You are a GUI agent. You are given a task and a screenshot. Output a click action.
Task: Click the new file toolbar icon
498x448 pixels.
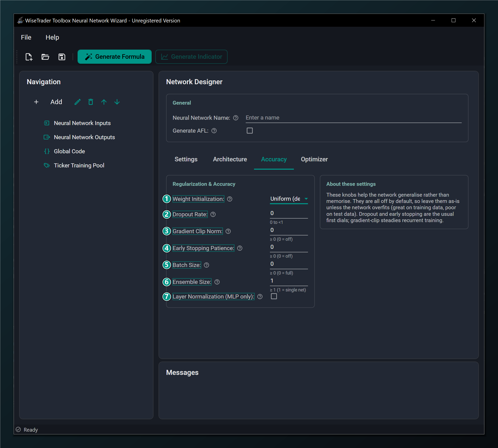click(x=29, y=57)
